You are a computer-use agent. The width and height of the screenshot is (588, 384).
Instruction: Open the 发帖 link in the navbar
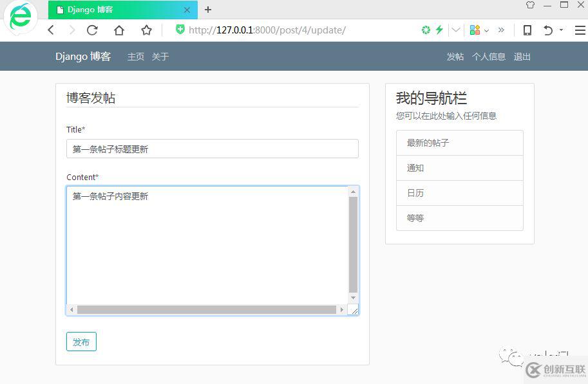point(455,57)
